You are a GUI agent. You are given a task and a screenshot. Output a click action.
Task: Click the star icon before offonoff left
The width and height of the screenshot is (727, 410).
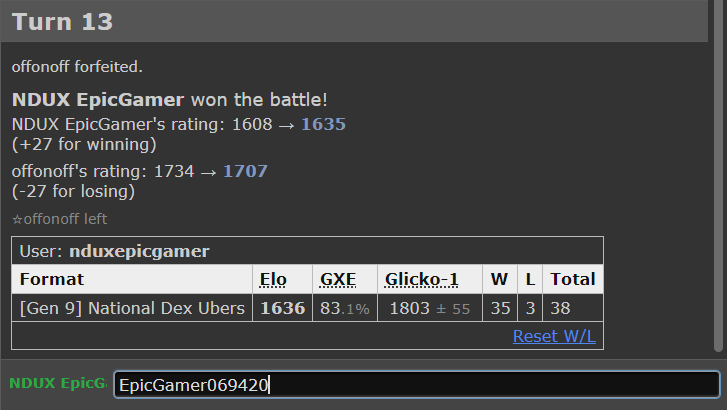[x=17, y=219]
